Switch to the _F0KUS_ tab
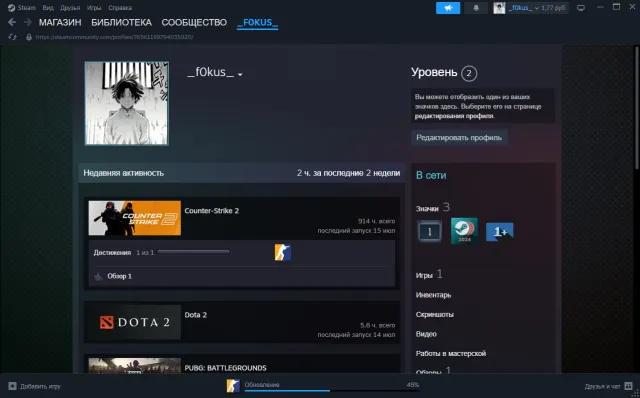This screenshot has height=398, width=640. pyautogui.click(x=258, y=22)
